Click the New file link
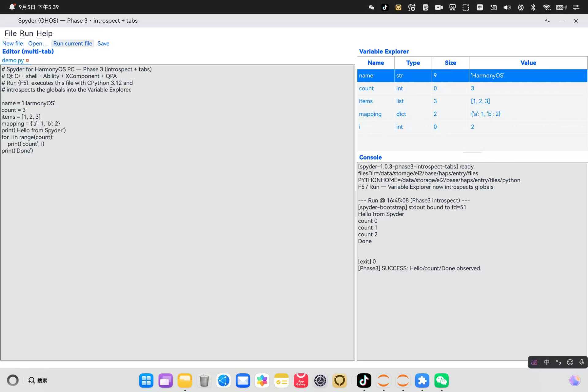This screenshot has width=588, height=392. [x=13, y=43]
